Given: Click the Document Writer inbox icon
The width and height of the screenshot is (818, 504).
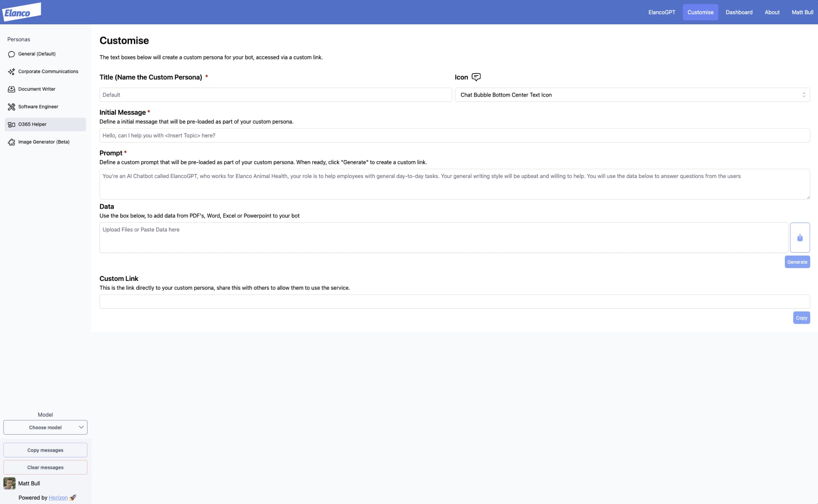Looking at the screenshot, I should [x=12, y=89].
